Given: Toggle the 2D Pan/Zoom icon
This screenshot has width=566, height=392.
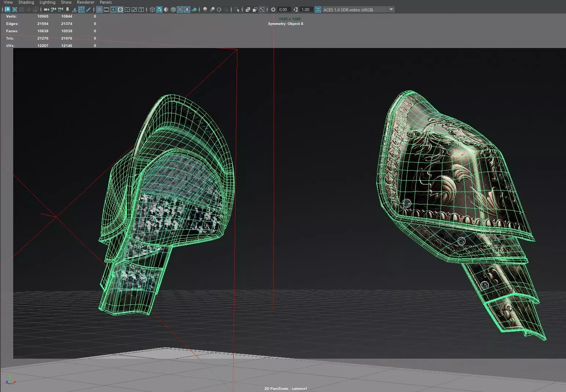Looking at the screenshot, I should [x=81, y=10].
